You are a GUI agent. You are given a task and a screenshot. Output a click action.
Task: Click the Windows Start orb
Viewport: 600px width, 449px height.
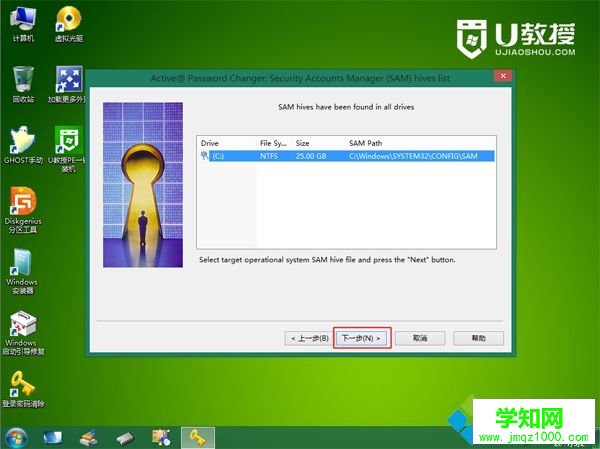tap(16, 438)
